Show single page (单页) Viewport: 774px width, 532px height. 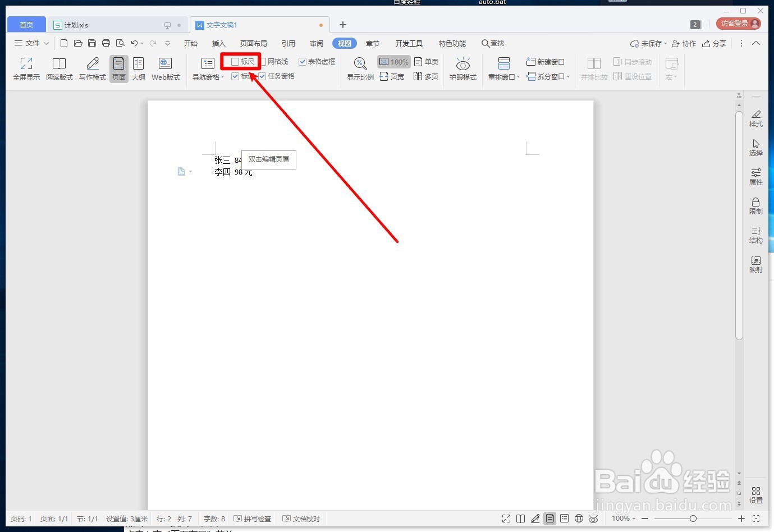point(426,62)
